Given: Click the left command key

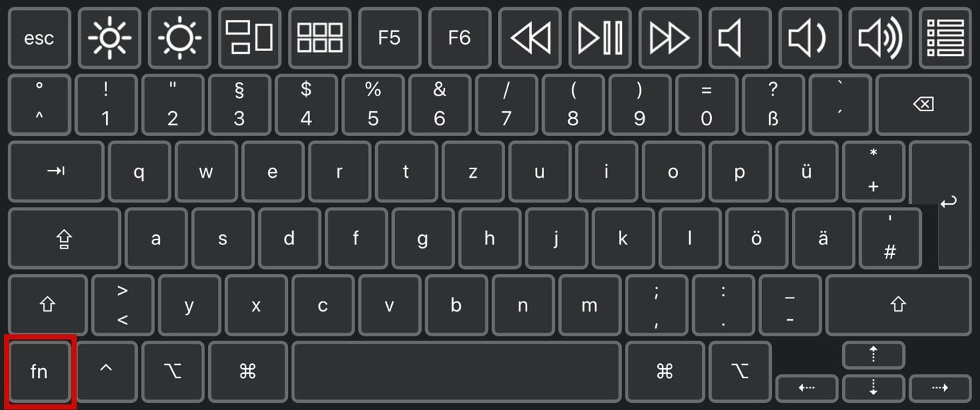Looking at the screenshot, I should pyautogui.click(x=248, y=372).
